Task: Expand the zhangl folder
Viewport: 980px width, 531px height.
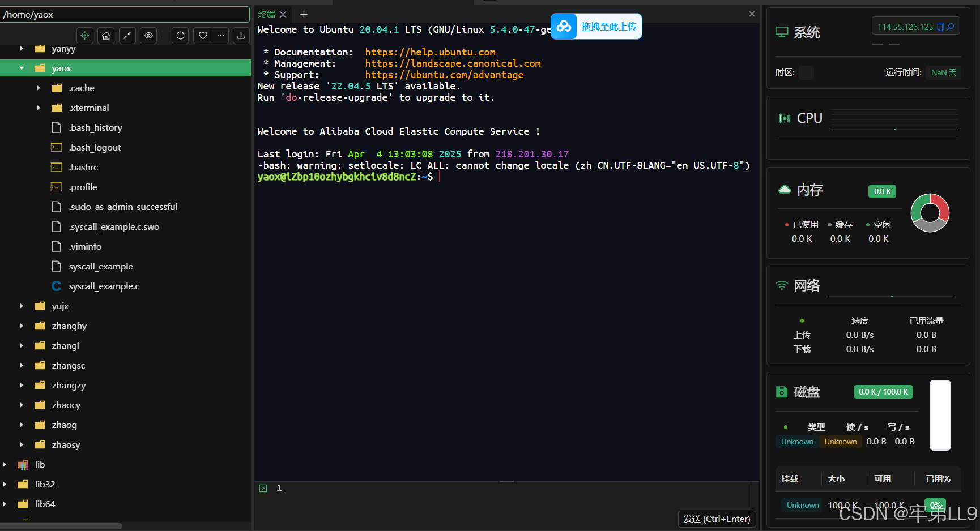Action: click(x=22, y=345)
